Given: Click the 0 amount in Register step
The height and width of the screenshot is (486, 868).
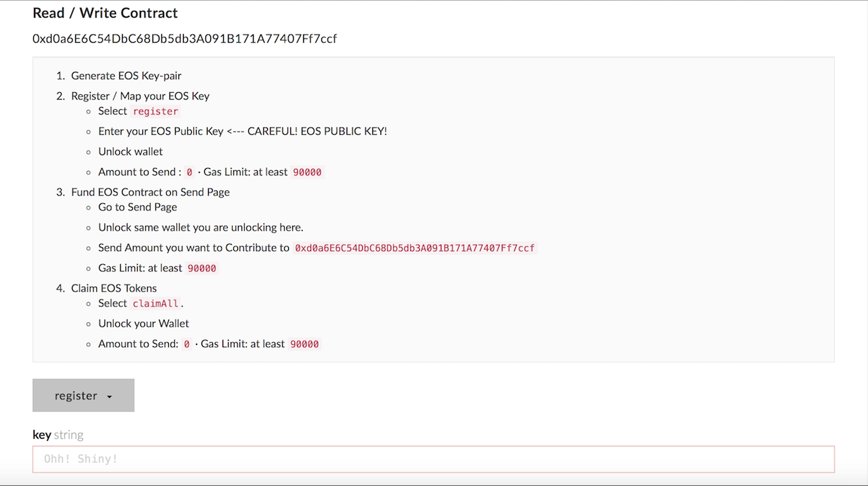Looking at the screenshot, I should click(189, 172).
